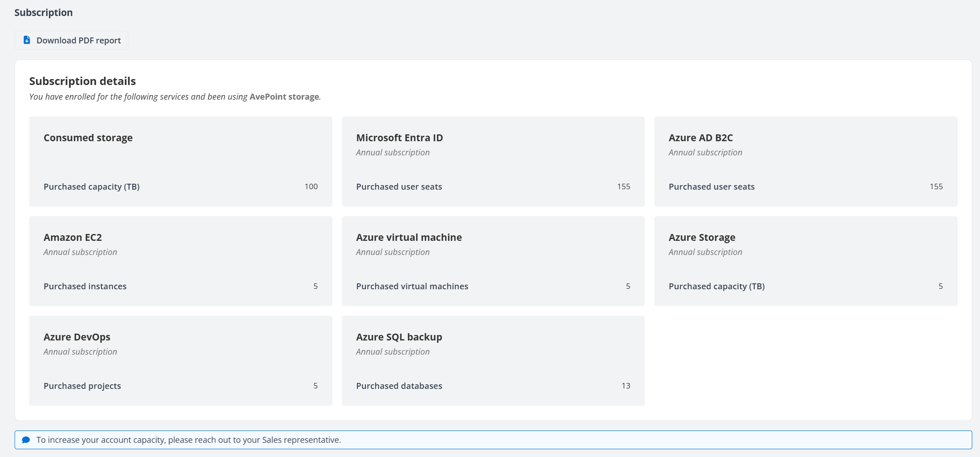Click the Sales representative notice text
The width and height of the screenshot is (980, 457).
[x=189, y=440]
